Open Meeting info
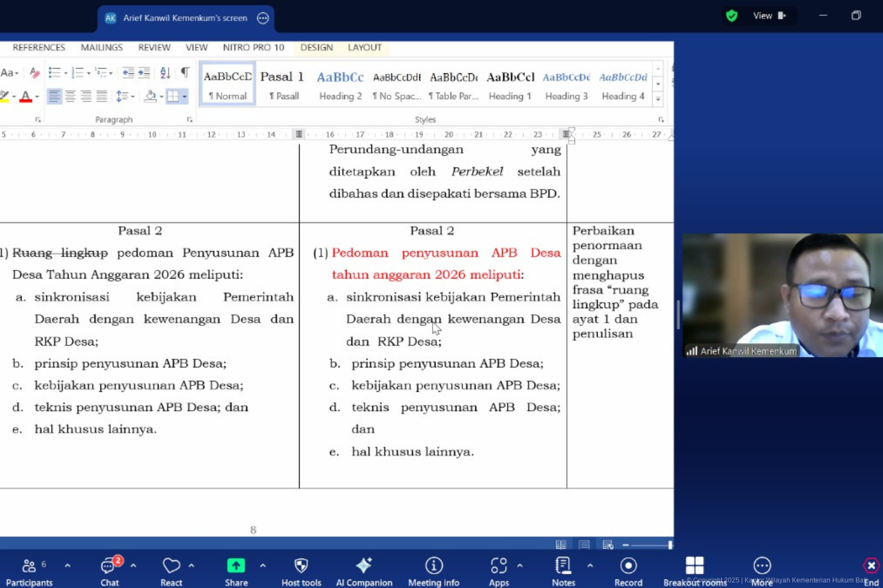The height and width of the screenshot is (588, 883). tap(434, 571)
